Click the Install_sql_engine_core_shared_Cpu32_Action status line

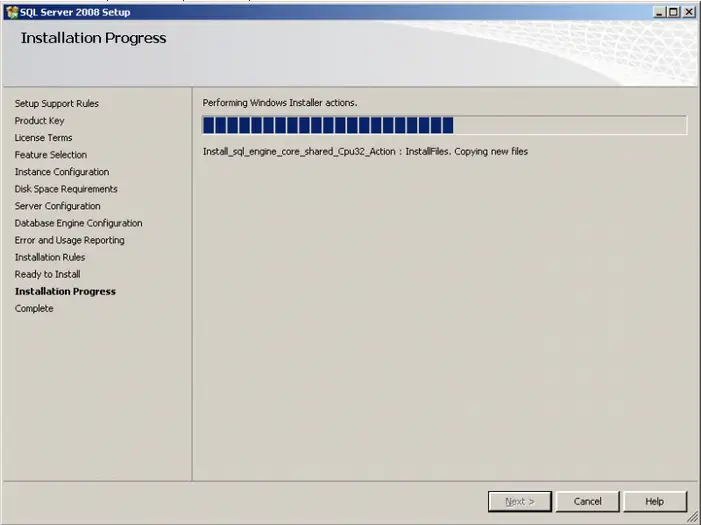[365, 152]
